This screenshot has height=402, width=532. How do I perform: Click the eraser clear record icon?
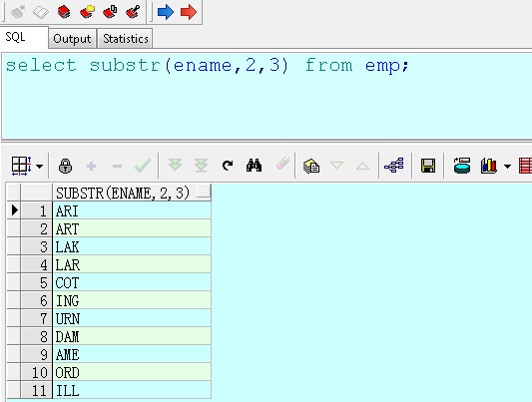coord(282,164)
